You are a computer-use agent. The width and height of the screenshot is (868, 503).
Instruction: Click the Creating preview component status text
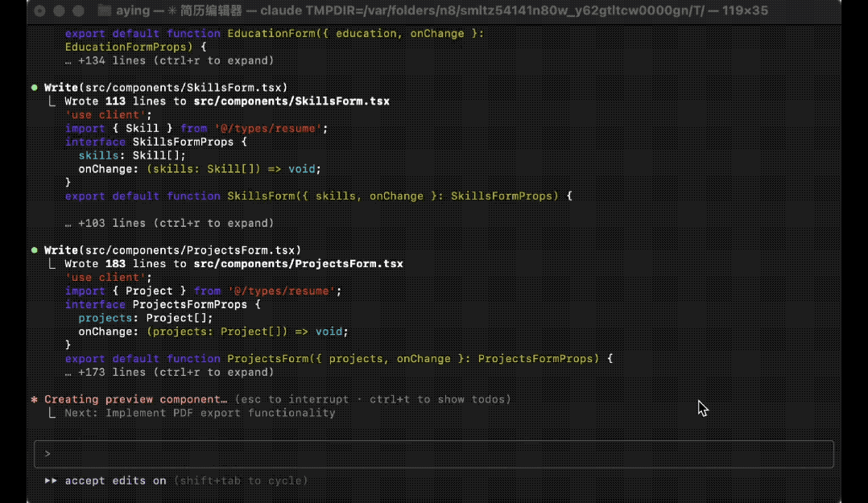pos(135,399)
